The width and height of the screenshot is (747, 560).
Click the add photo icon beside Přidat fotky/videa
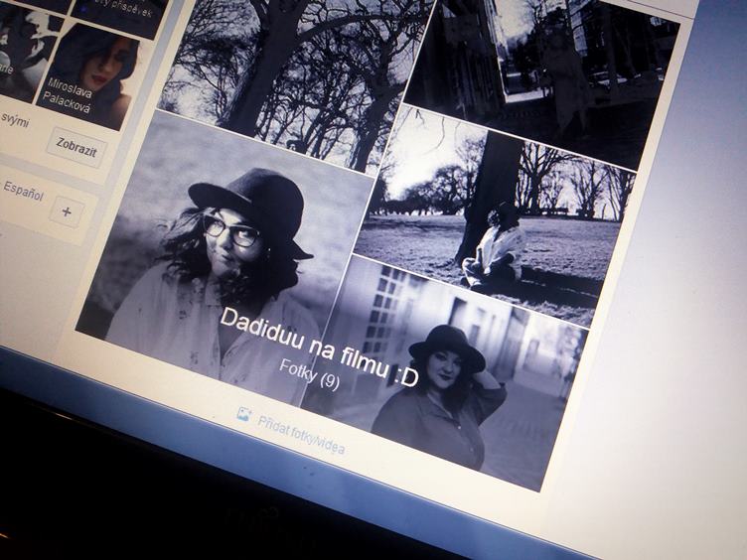244,413
